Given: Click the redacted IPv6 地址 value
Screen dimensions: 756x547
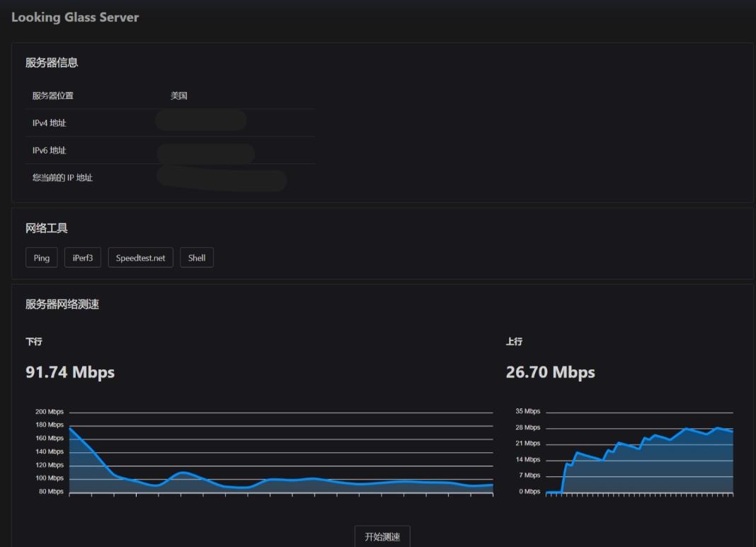Looking at the screenshot, I should point(205,152).
